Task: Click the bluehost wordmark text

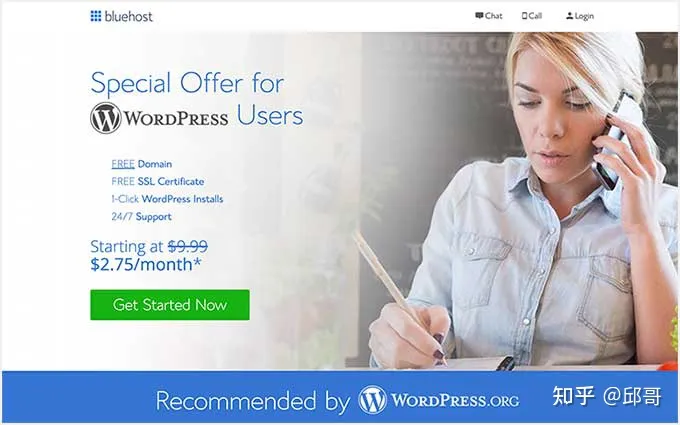Action: 128,16
